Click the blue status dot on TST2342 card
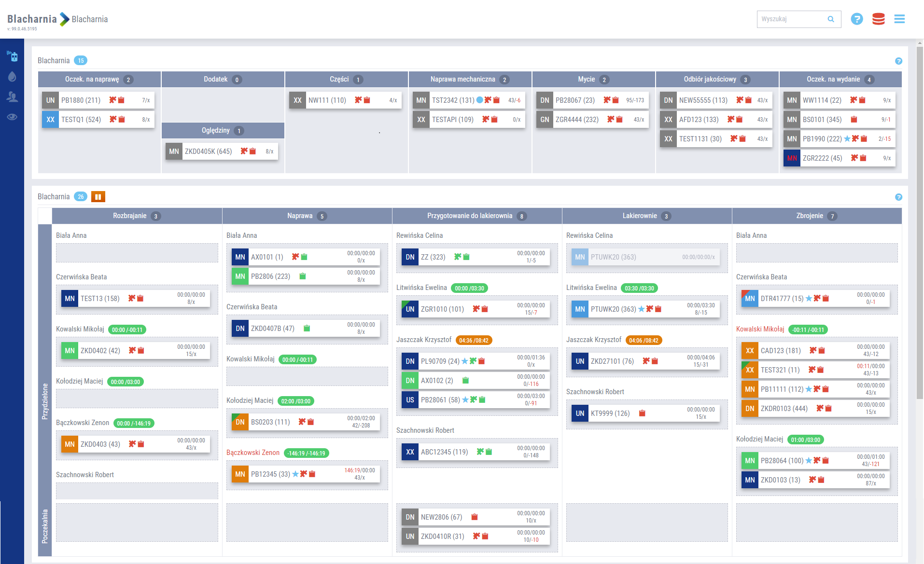 pos(479,100)
